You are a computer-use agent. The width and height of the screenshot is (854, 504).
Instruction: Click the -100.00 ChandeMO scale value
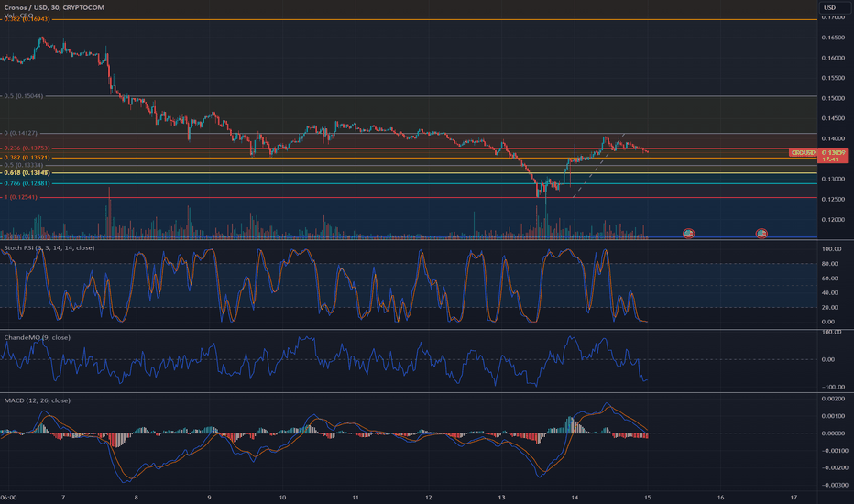pos(833,387)
